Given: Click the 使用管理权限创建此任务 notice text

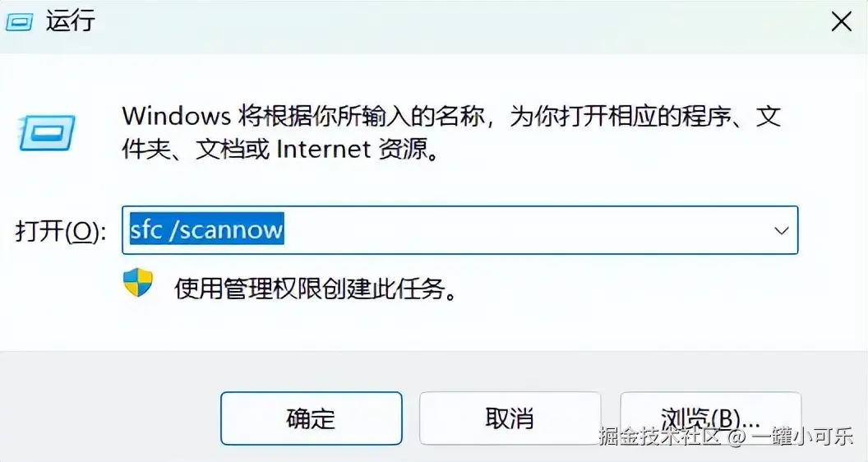Looking at the screenshot, I should (x=316, y=289).
